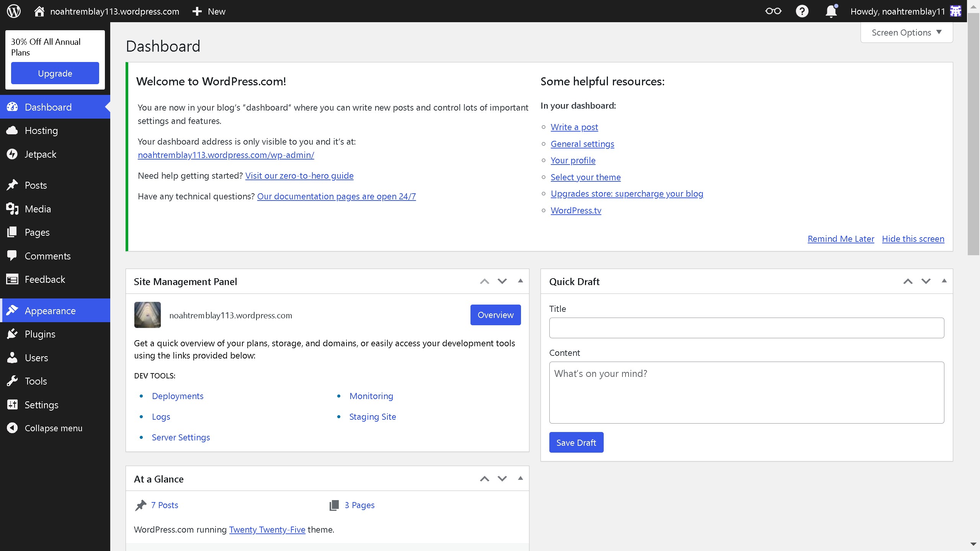The image size is (980, 551).
Task: Click the Collapse menu arrow icon
Action: (x=12, y=428)
